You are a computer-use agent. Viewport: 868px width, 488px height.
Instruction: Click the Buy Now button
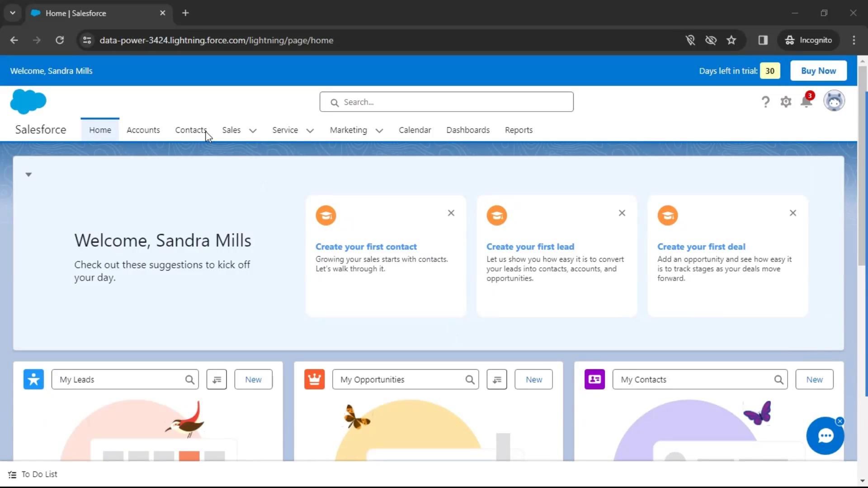pyautogui.click(x=818, y=71)
